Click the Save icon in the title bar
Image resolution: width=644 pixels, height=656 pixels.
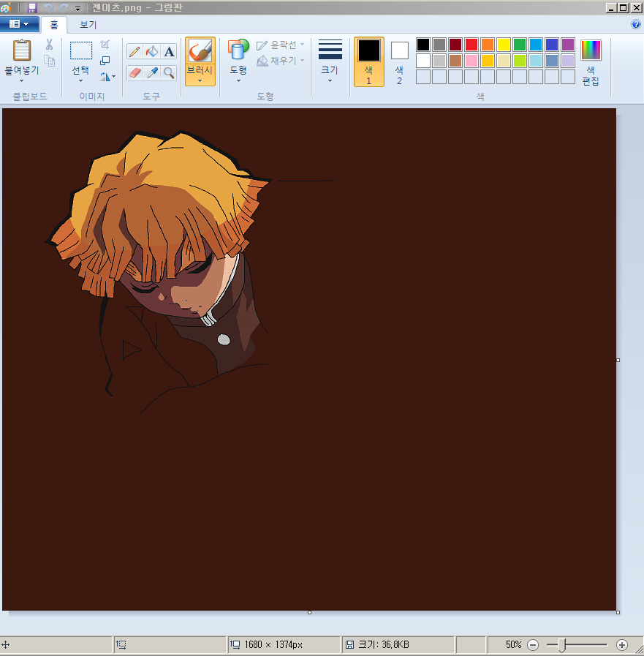click(32, 7)
